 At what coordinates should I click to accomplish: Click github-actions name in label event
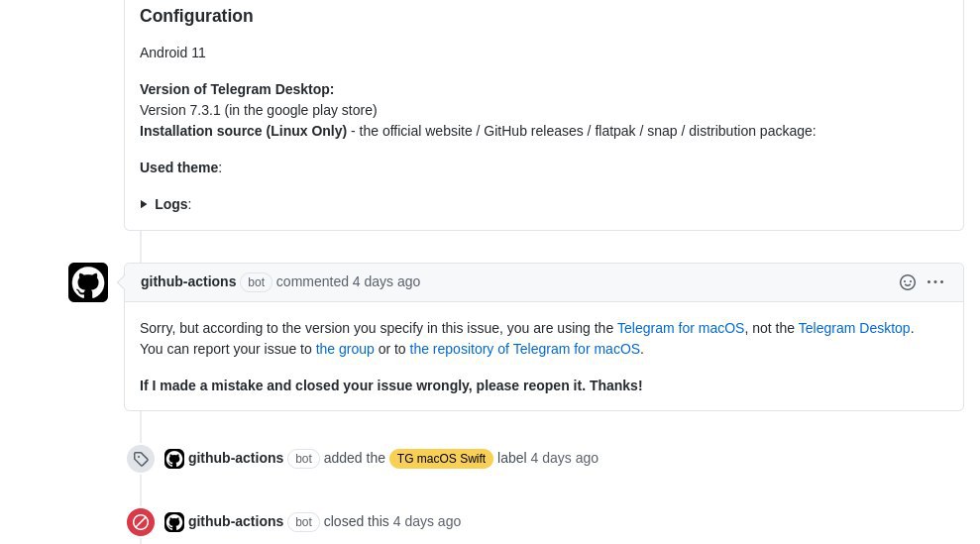(x=236, y=459)
